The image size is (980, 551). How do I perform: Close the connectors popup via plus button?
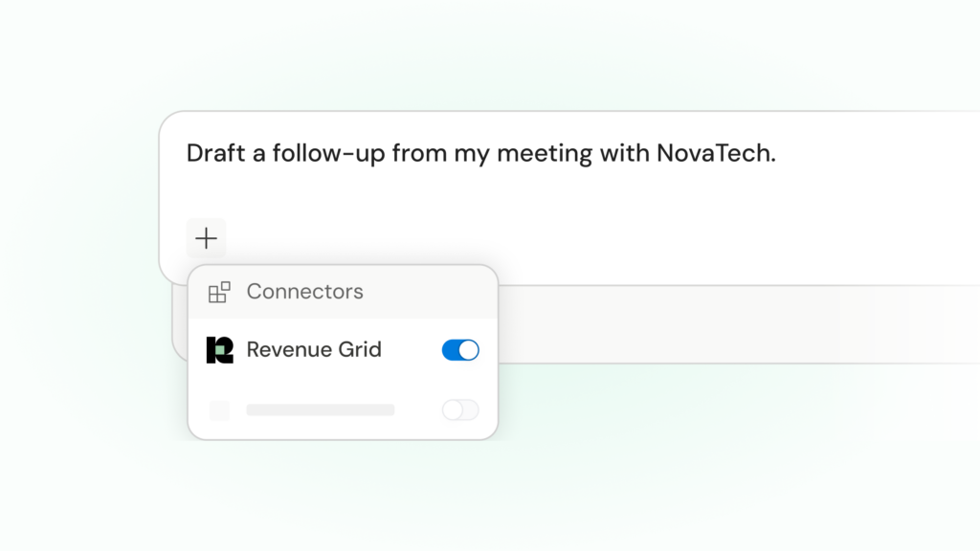[x=207, y=238]
